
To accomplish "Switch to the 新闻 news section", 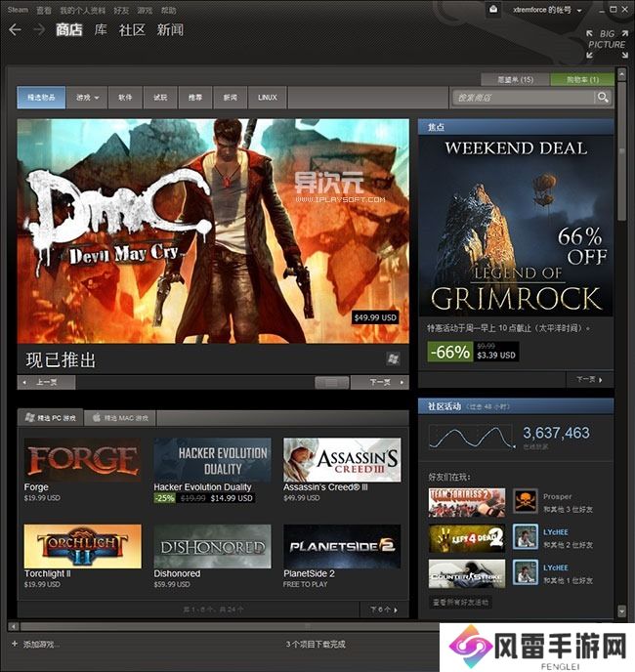I will 170,29.
